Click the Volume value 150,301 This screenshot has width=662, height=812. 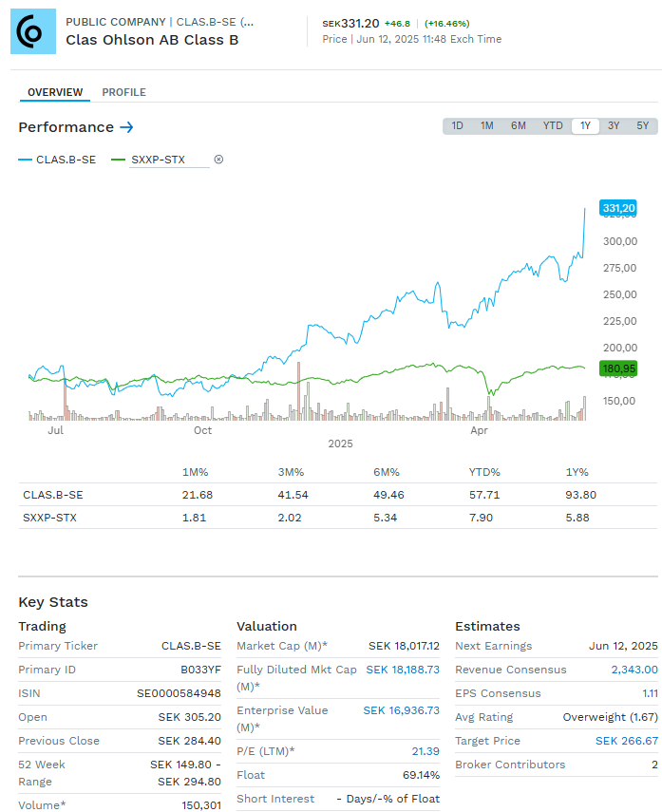[x=201, y=805]
